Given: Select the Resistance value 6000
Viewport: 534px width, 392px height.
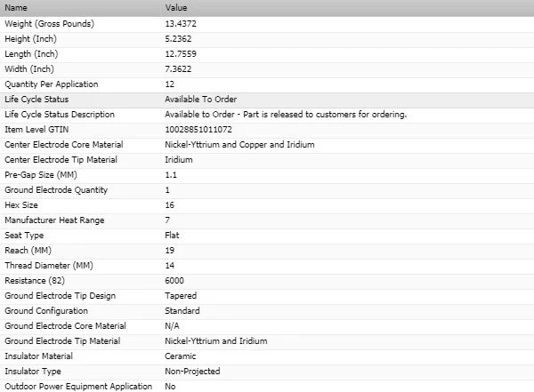Looking at the screenshot, I should click(x=174, y=280).
